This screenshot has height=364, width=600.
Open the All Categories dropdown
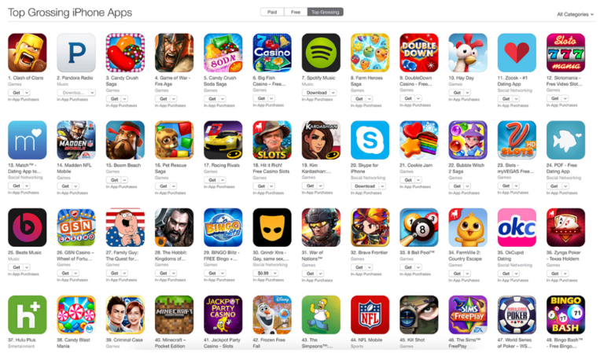(575, 14)
